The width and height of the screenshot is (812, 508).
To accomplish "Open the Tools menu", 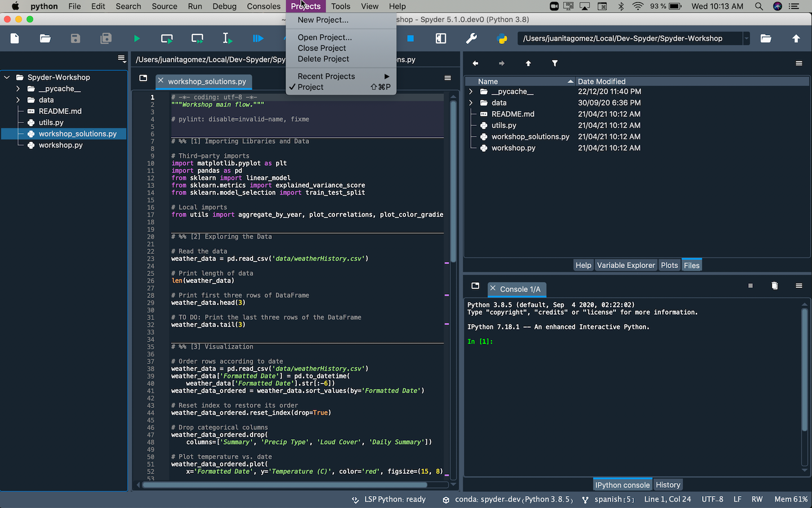I will coord(341,6).
